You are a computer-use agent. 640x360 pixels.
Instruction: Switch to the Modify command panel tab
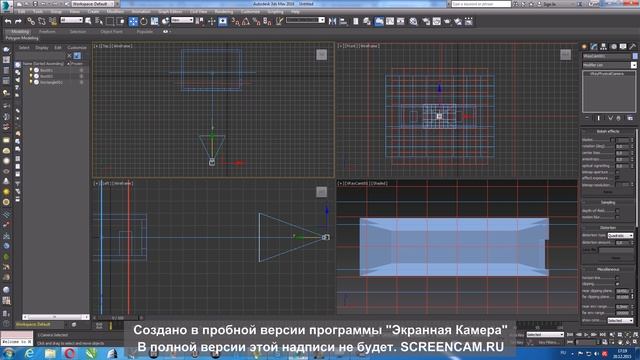coord(594,47)
